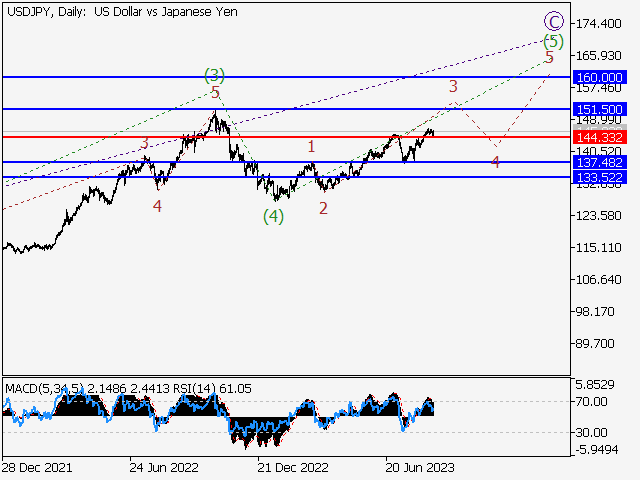Click the 106.640 price scale value
The height and width of the screenshot is (480, 640).
pos(598,280)
